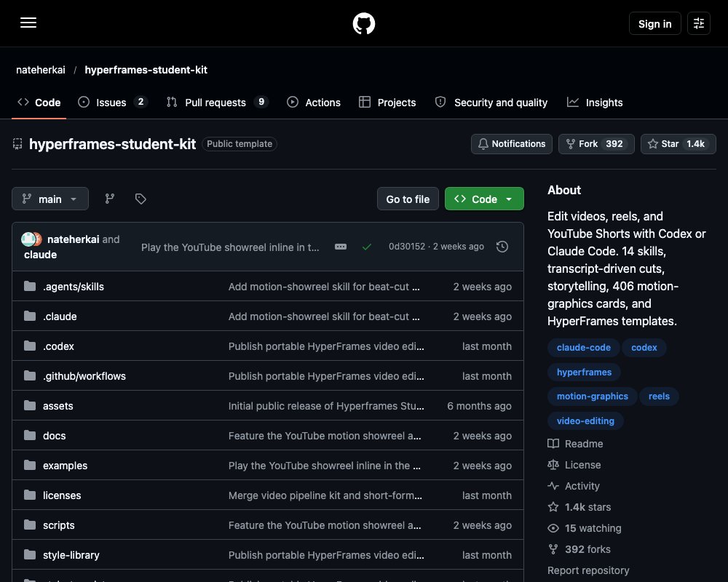Fork the repository
The image size is (728, 582).
tap(596, 144)
